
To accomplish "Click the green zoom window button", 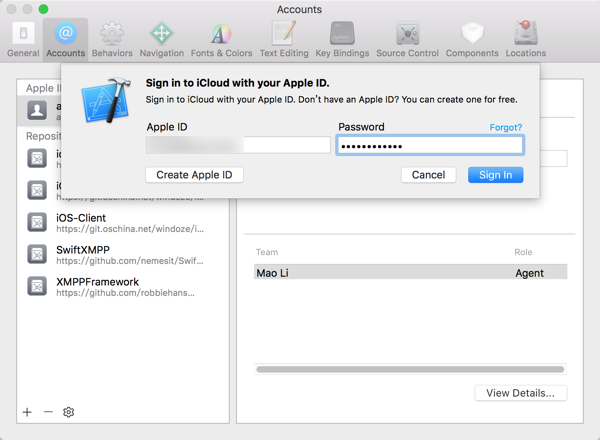I will tap(43, 9).
